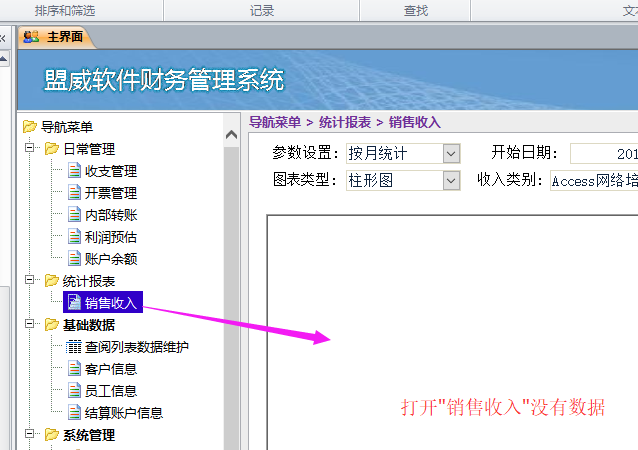Collapse the 日常管理 tree node
This screenshot has width=638, height=450.
(x=29, y=147)
